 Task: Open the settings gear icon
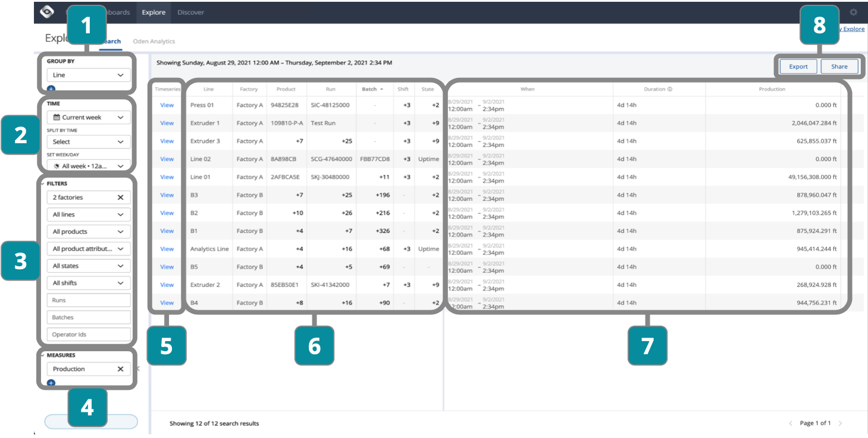[x=854, y=12]
